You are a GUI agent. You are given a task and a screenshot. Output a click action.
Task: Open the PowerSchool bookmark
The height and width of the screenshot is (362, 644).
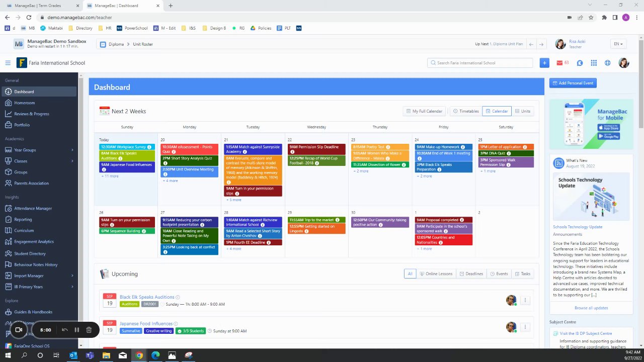[132, 28]
